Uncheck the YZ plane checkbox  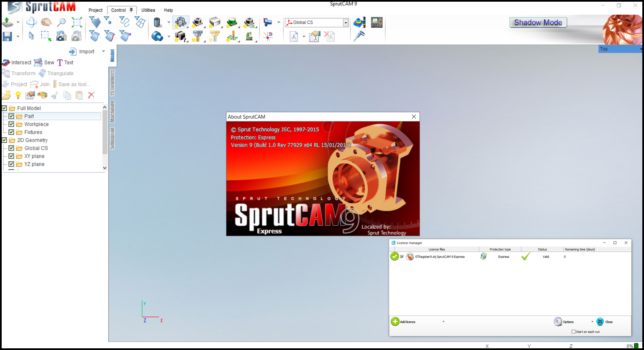11,164
